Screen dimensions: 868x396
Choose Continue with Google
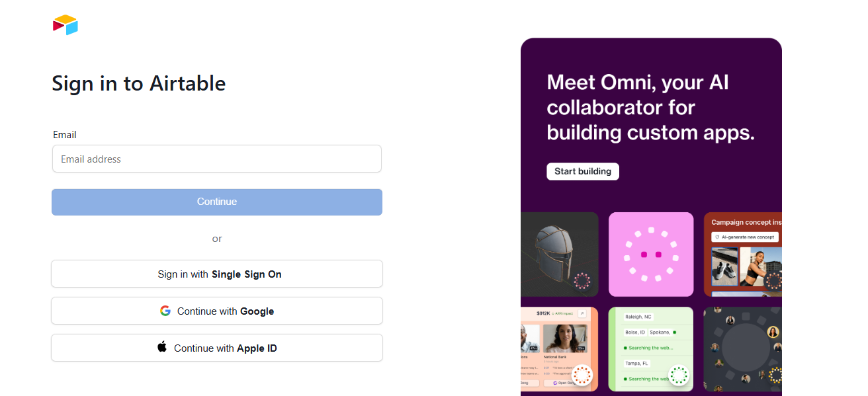pos(217,311)
